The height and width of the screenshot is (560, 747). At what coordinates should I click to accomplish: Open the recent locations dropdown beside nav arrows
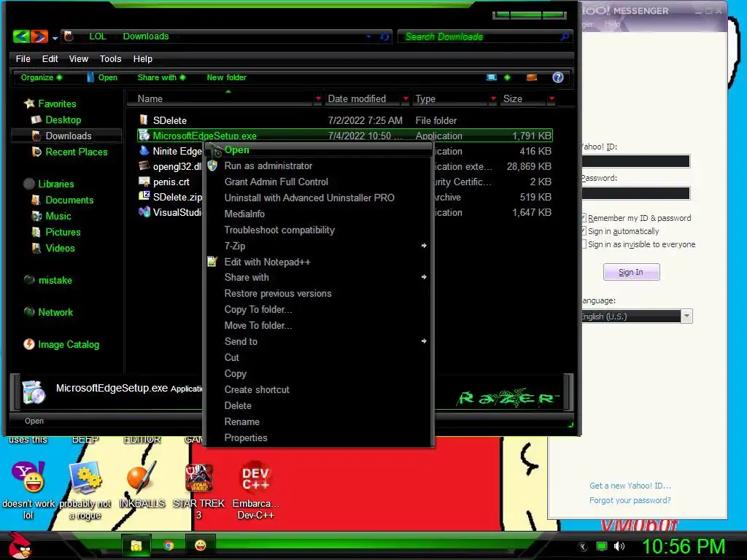[x=55, y=38]
